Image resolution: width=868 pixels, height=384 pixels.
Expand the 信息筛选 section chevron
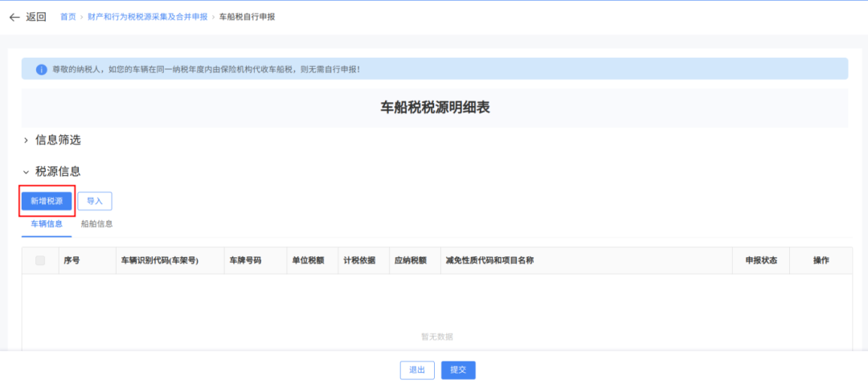point(26,141)
